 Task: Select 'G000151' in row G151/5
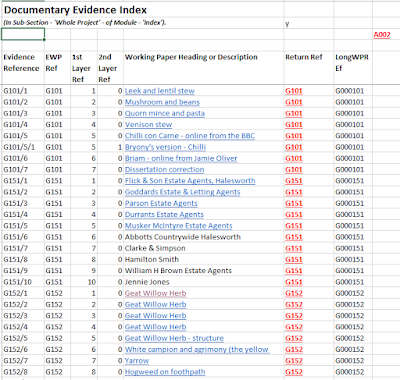pos(353,226)
